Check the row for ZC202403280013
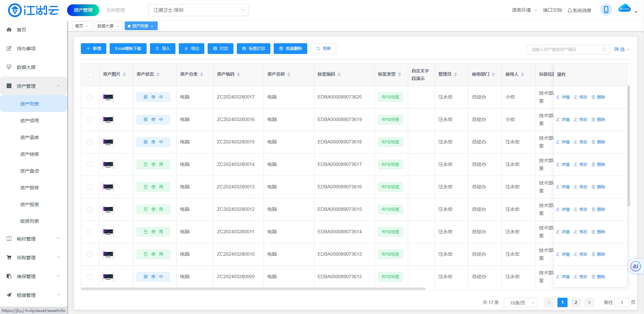The height and width of the screenshot is (314, 644). pyautogui.click(x=90, y=187)
